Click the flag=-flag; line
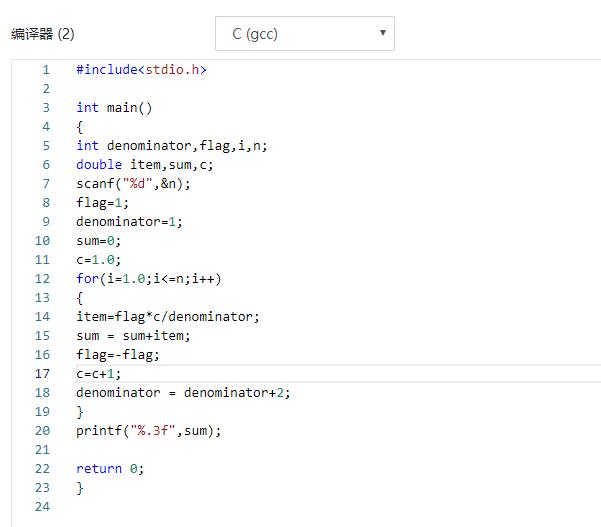This screenshot has width=601, height=527. pos(118,355)
